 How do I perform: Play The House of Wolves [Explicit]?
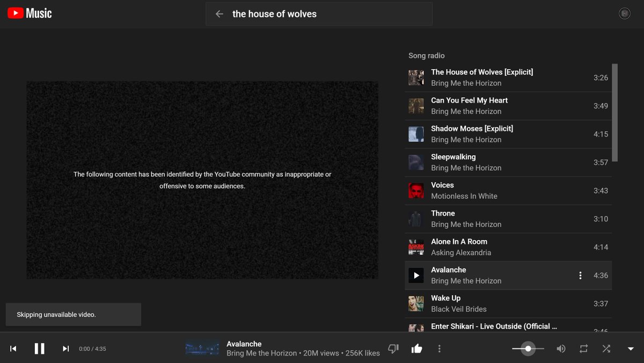click(x=508, y=77)
